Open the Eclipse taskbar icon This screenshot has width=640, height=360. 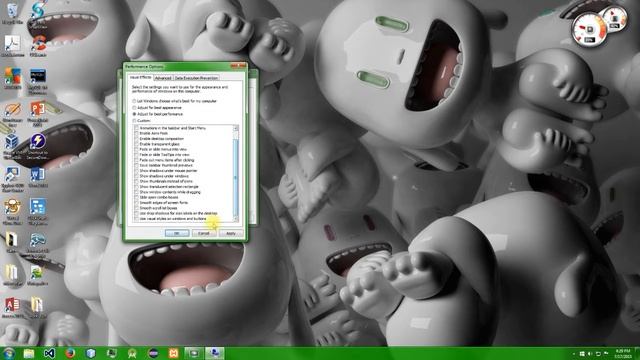[x=153, y=353]
